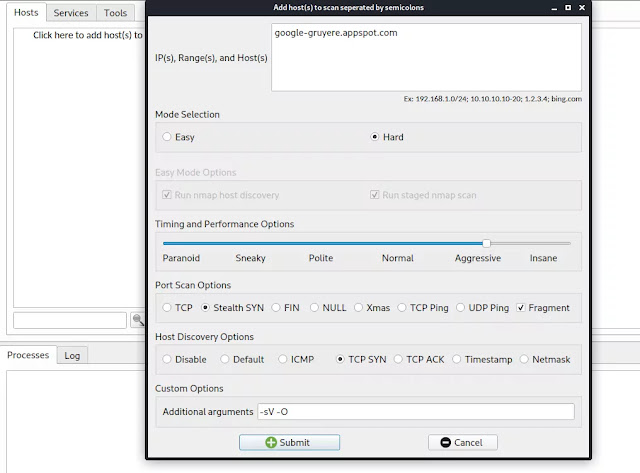Uncheck the Fragment checkbox

(x=520, y=308)
